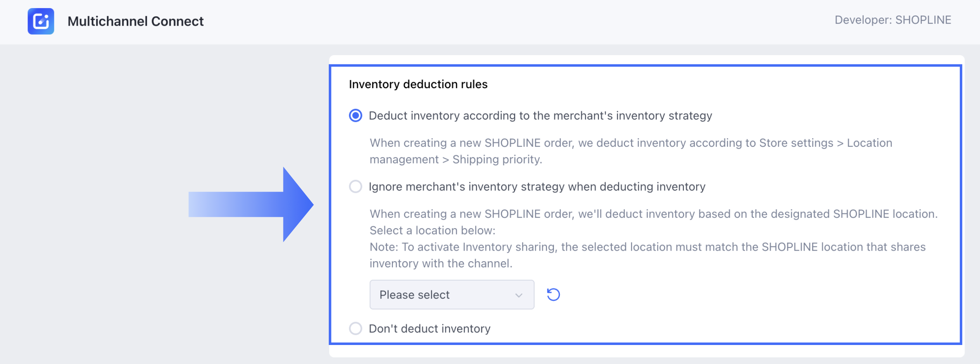Click the refresh icon beside the location dropdown

553,295
